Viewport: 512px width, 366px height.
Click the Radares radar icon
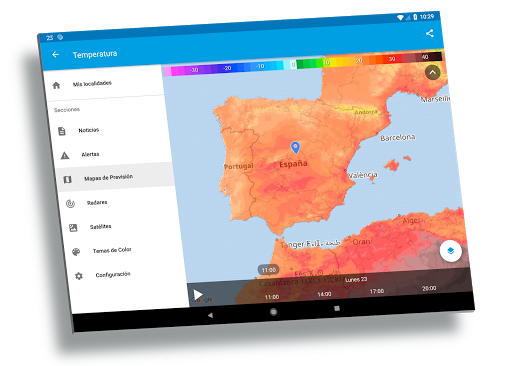click(70, 204)
